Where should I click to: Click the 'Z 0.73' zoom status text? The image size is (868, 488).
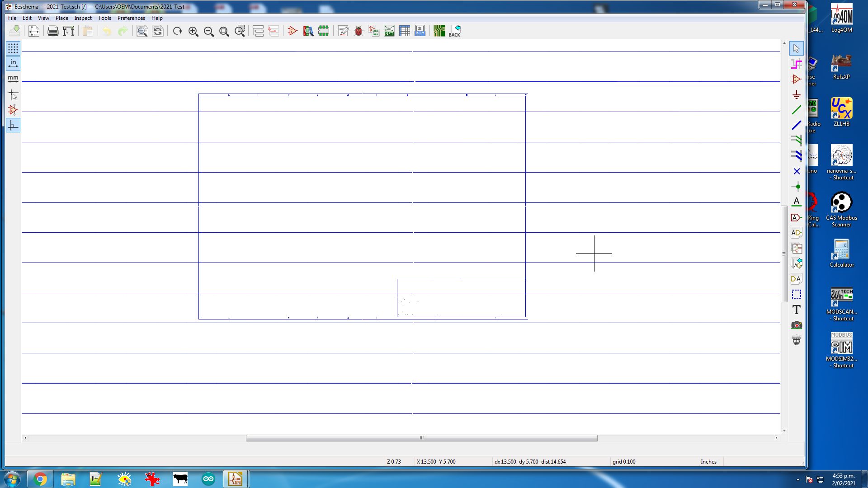(394, 462)
